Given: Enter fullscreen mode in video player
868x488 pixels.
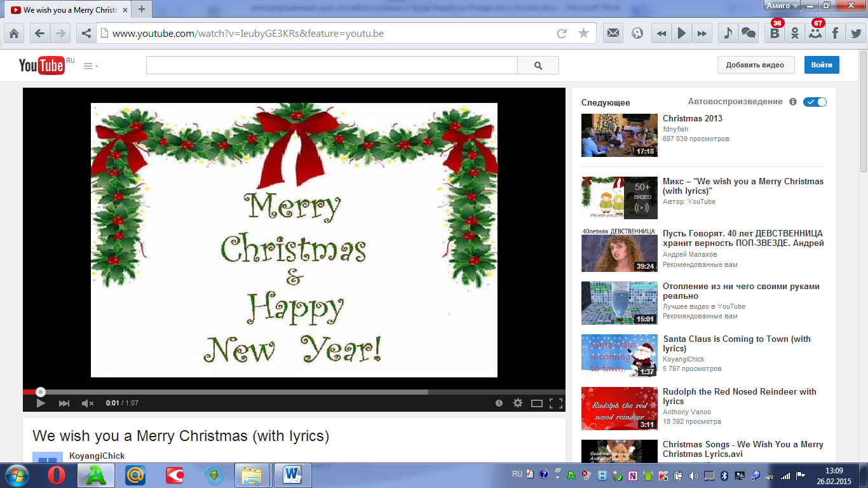Looking at the screenshot, I should [555, 403].
